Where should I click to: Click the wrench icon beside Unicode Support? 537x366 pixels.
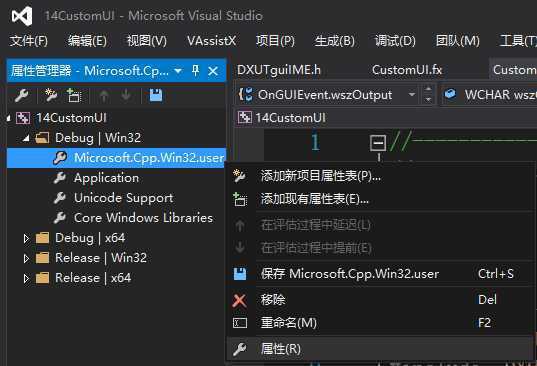(x=60, y=198)
